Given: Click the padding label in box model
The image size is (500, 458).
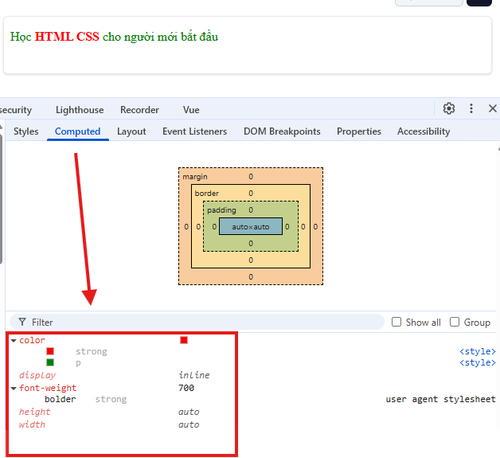Looking at the screenshot, I should point(222,210).
